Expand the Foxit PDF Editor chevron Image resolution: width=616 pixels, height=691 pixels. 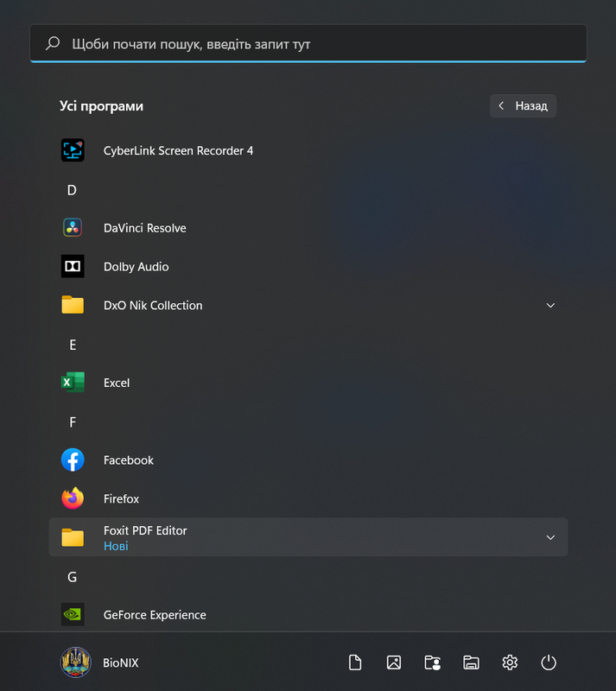coord(550,537)
